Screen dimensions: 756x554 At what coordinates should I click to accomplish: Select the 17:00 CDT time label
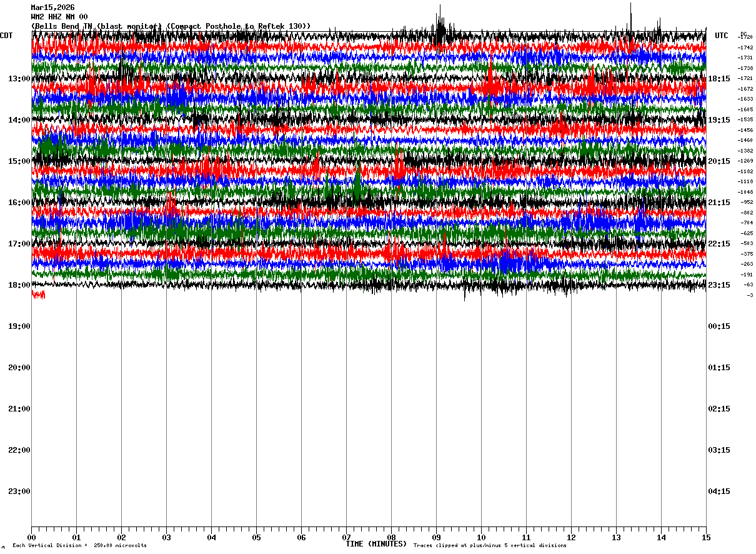[x=19, y=244]
